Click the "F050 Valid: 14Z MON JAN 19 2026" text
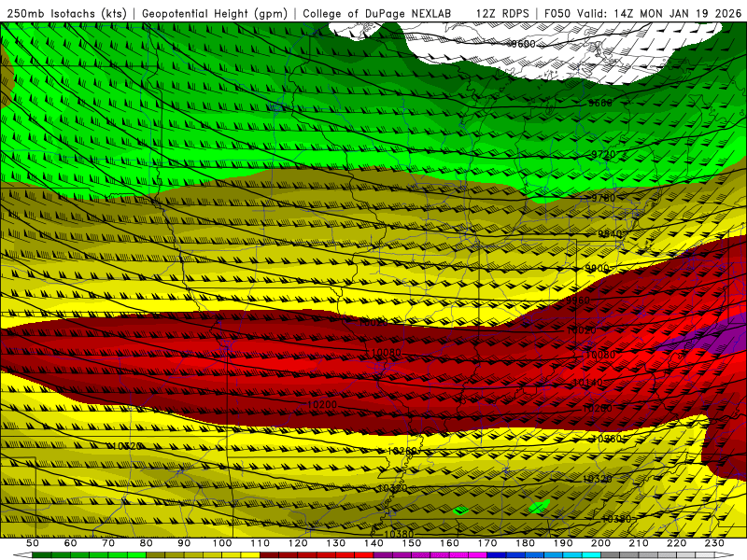This screenshot has height=560, width=747. (x=642, y=14)
